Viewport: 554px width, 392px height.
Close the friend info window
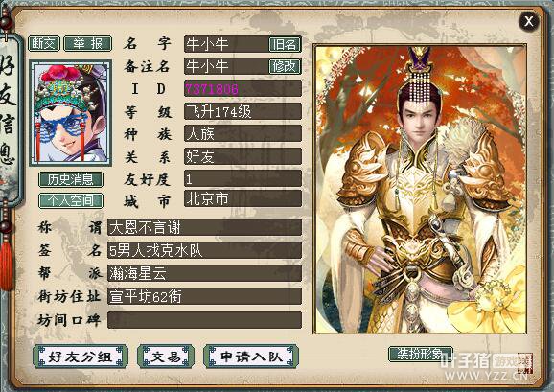click(528, 21)
